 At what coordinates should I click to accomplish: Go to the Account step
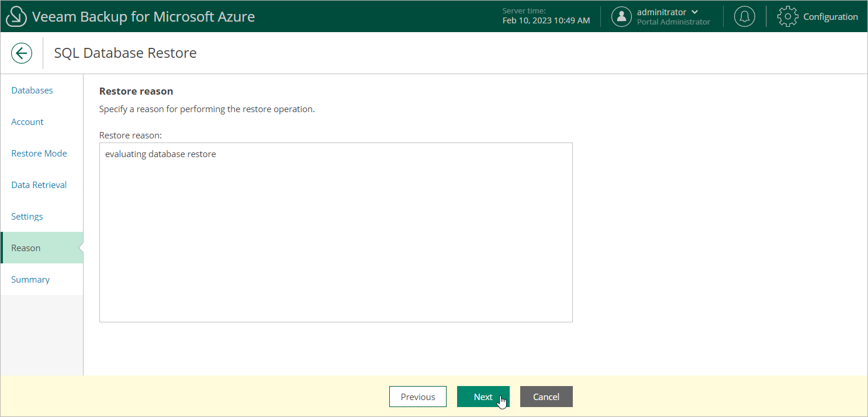point(27,122)
